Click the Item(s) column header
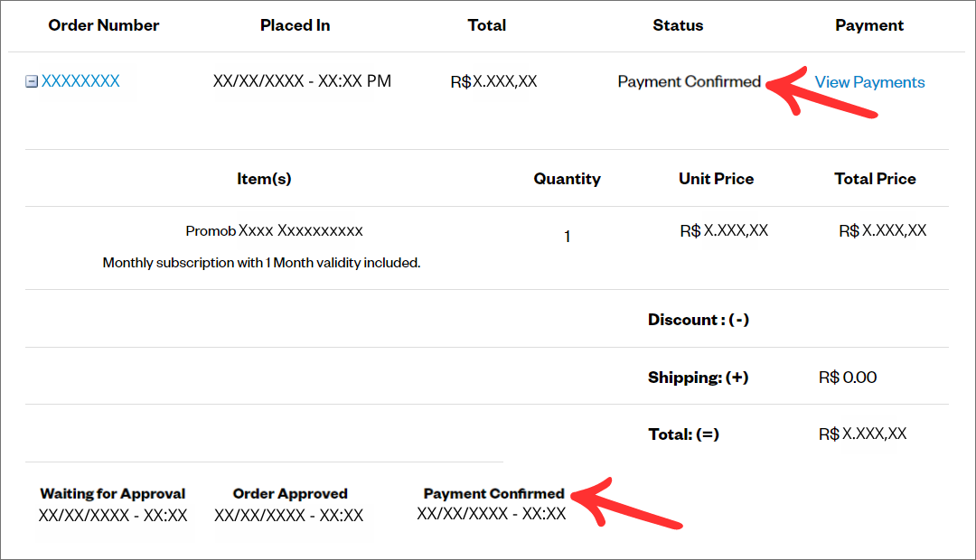Viewport: 976px width, 560px height. click(x=264, y=179)
